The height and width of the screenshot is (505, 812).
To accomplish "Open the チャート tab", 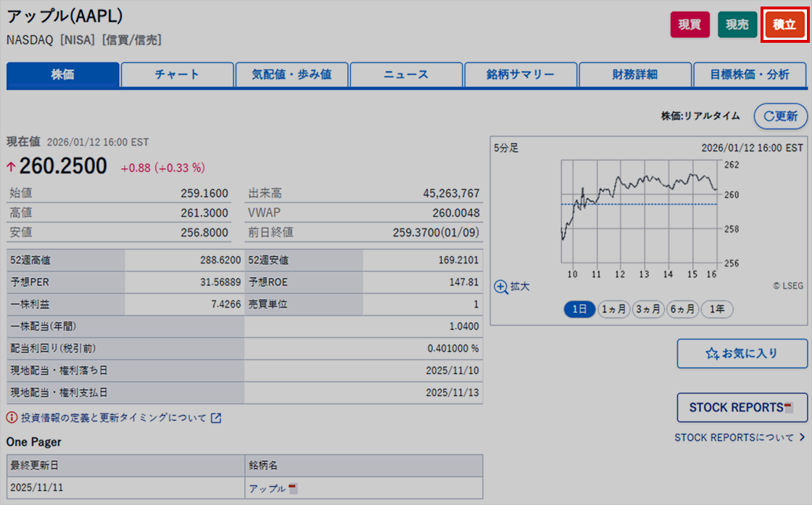I will [177, 75].
